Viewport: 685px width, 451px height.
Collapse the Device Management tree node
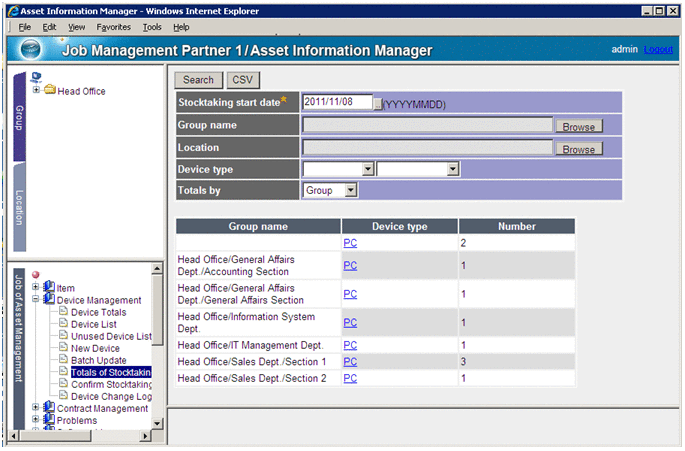pos(36,300)
